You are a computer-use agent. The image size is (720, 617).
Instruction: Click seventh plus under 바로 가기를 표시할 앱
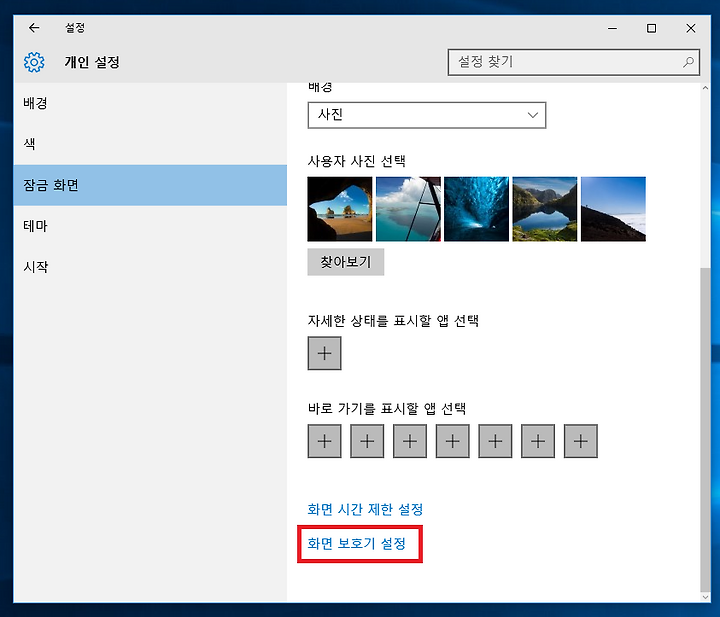tap(581, 441)
